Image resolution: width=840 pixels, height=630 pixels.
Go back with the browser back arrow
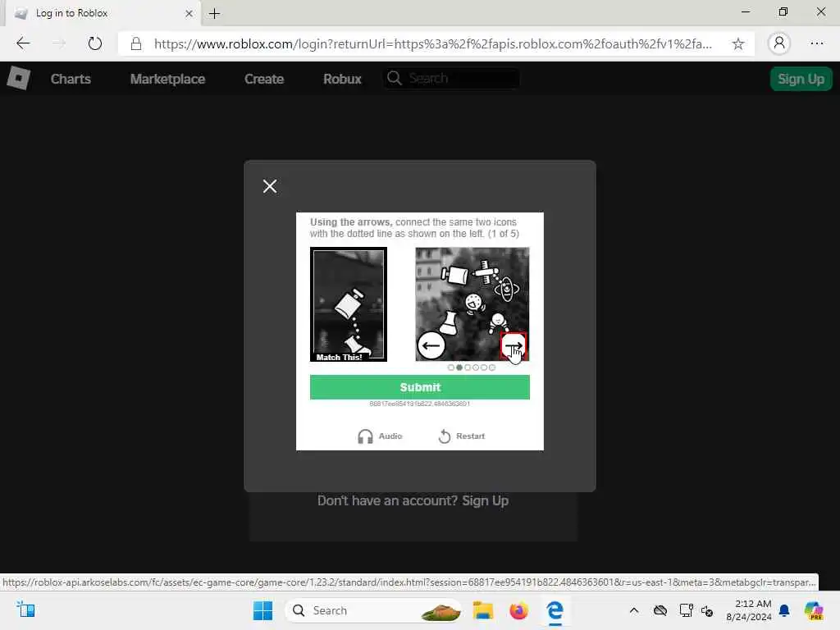[x=23, y=43]
